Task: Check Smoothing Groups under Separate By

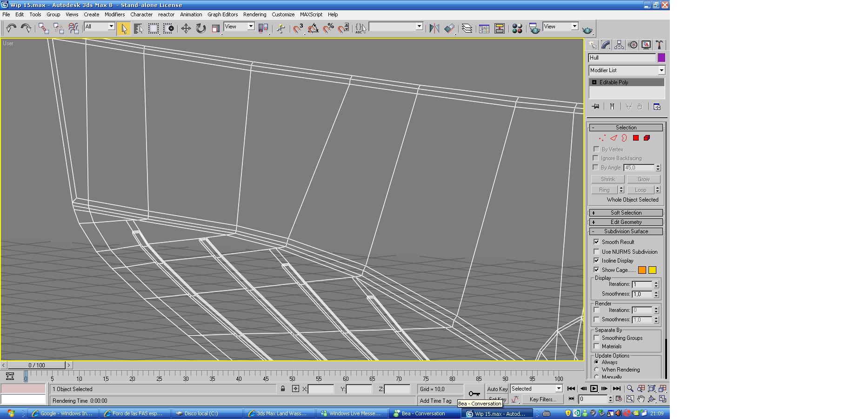Action: pos(597,338)
